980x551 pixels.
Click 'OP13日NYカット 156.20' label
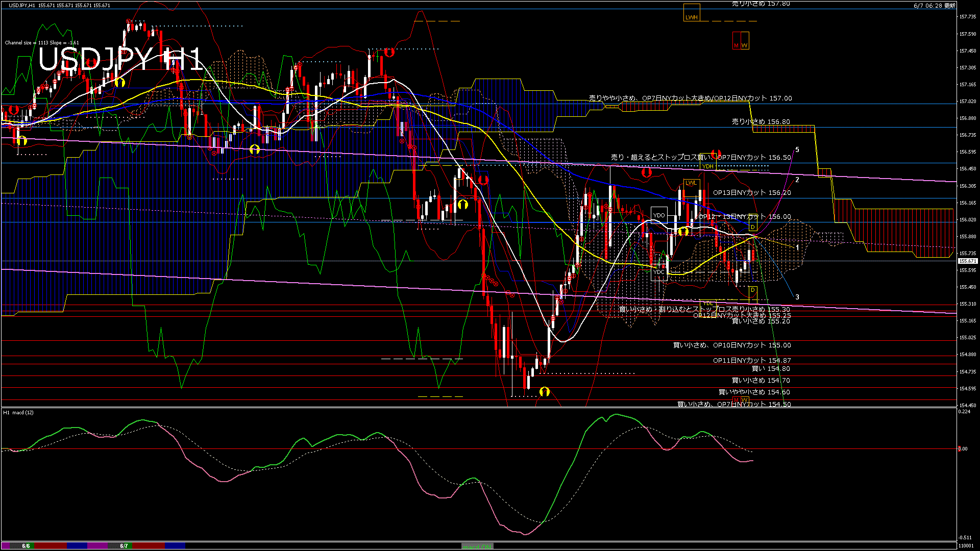[752, 193]
